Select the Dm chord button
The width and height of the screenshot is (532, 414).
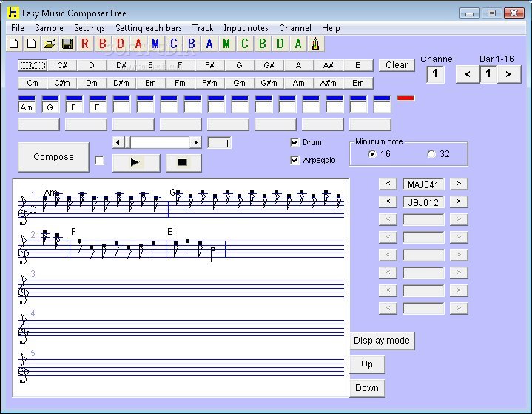tap(92, 83)
